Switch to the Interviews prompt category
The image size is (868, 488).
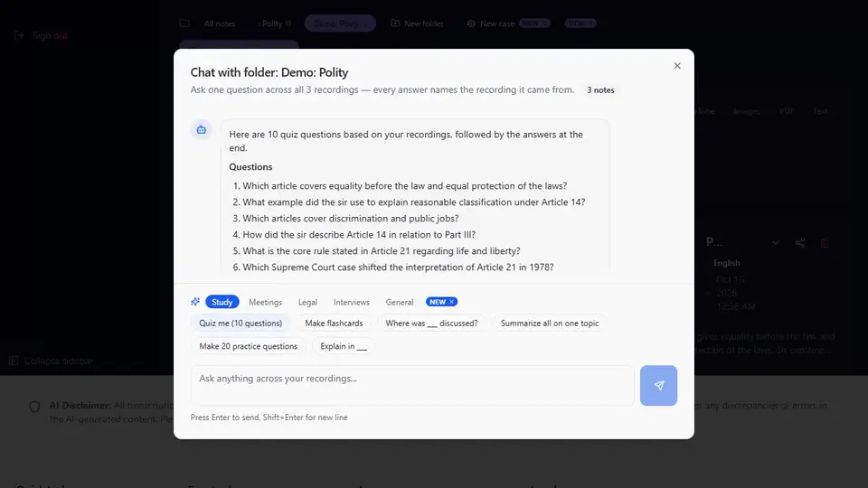tap(351, 302)
